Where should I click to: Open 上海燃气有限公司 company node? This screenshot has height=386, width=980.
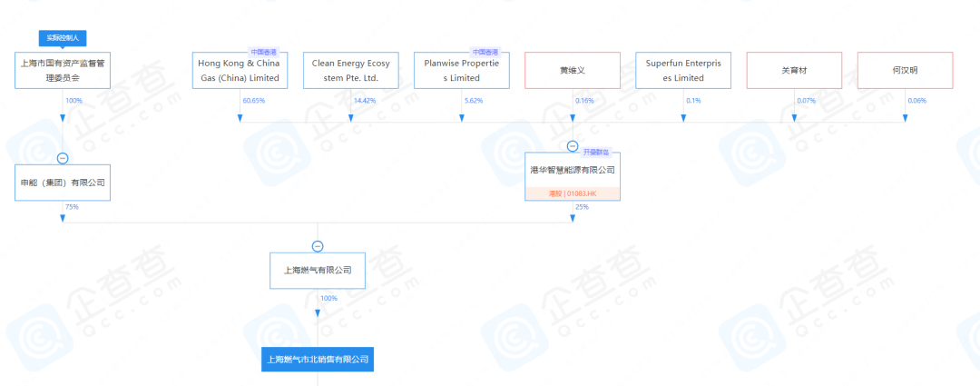[318, 271]
